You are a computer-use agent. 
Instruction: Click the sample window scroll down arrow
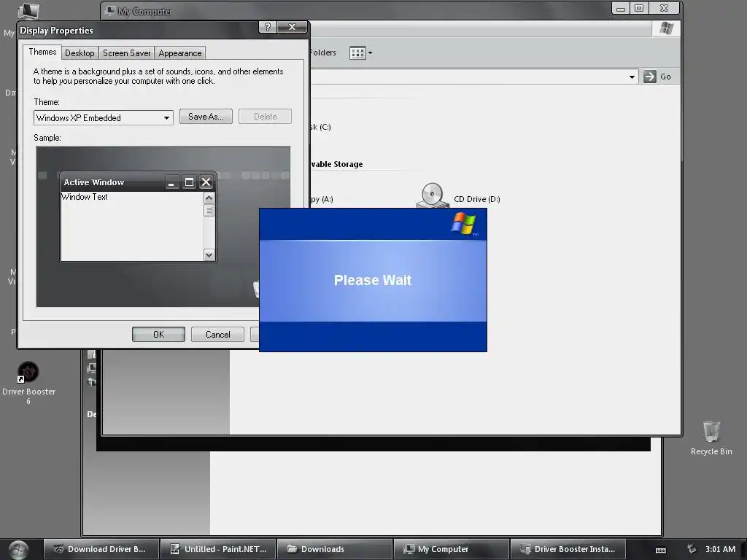click(x=209, y=255)
